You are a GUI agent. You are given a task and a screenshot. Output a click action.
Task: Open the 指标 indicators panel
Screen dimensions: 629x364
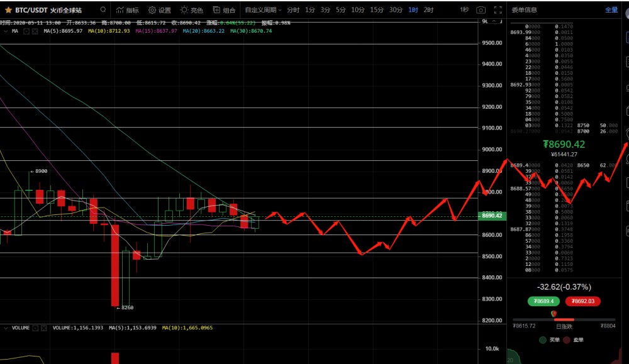(x=128, y=10)
